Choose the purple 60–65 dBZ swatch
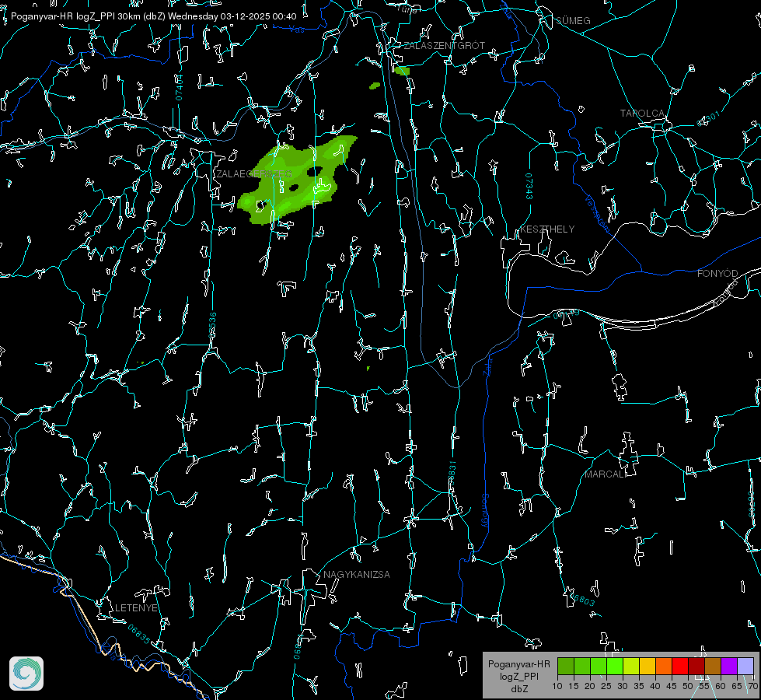 [x=729, y=666]
